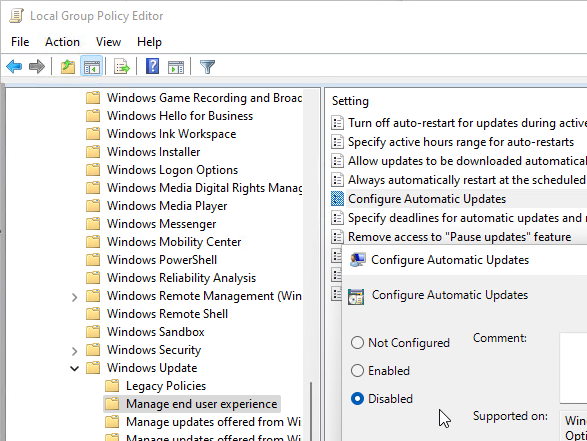
Task: Toggle the Show/Hide Console Tree icon
Action: [x=92, y=67]
